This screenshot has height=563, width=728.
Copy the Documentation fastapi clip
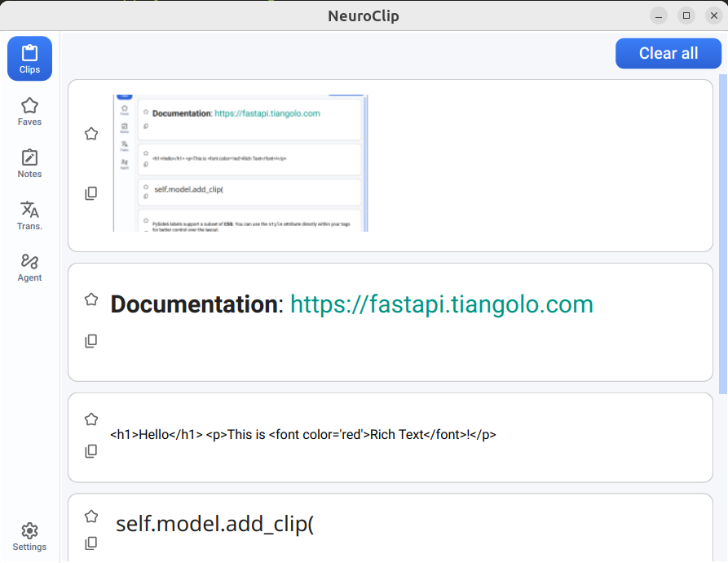91,341
